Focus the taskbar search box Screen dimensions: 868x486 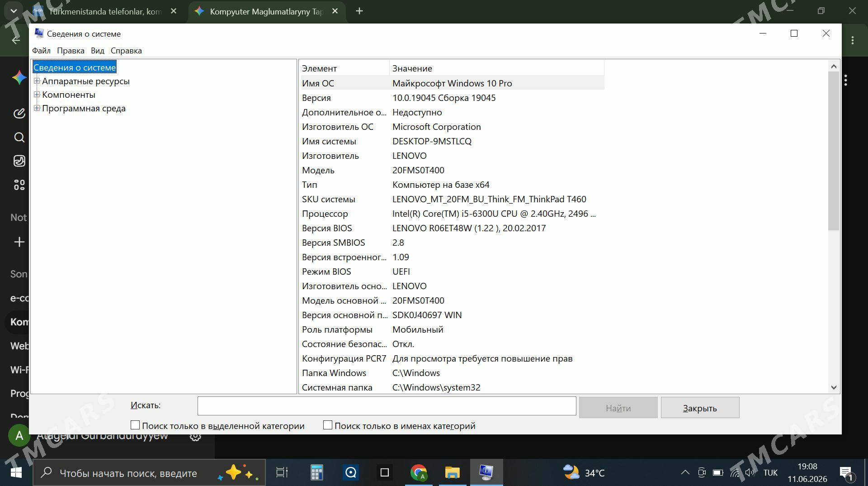(x=149, y=473)
